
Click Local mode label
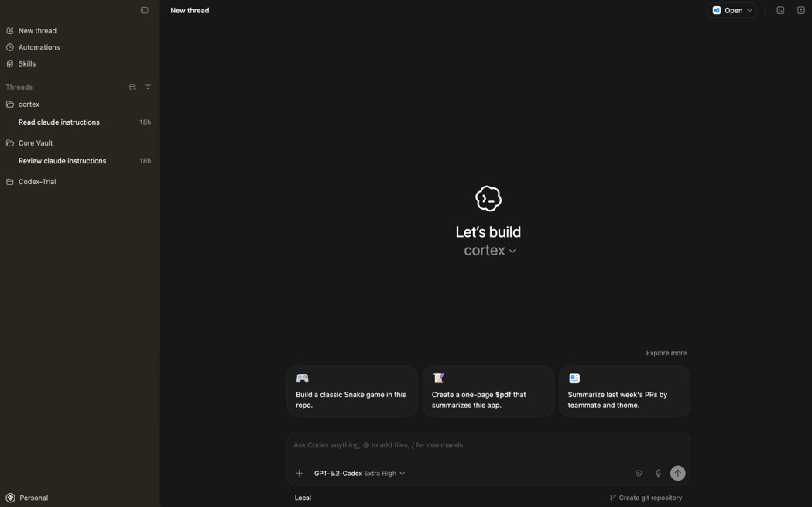click(x=303, y=498)
